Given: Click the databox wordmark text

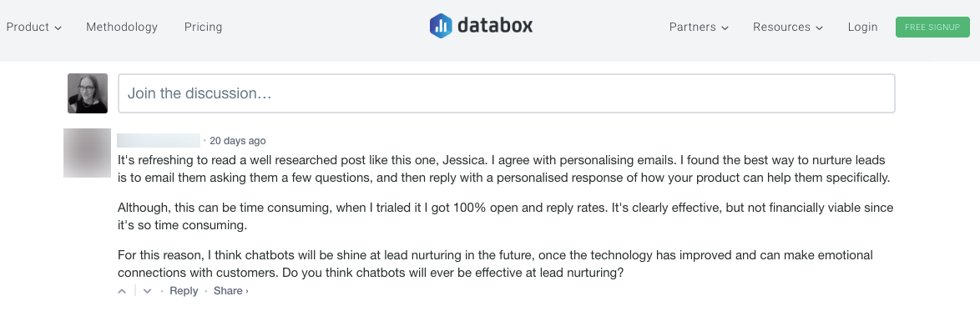Looking at the screenshot, I should click(495, 26).
